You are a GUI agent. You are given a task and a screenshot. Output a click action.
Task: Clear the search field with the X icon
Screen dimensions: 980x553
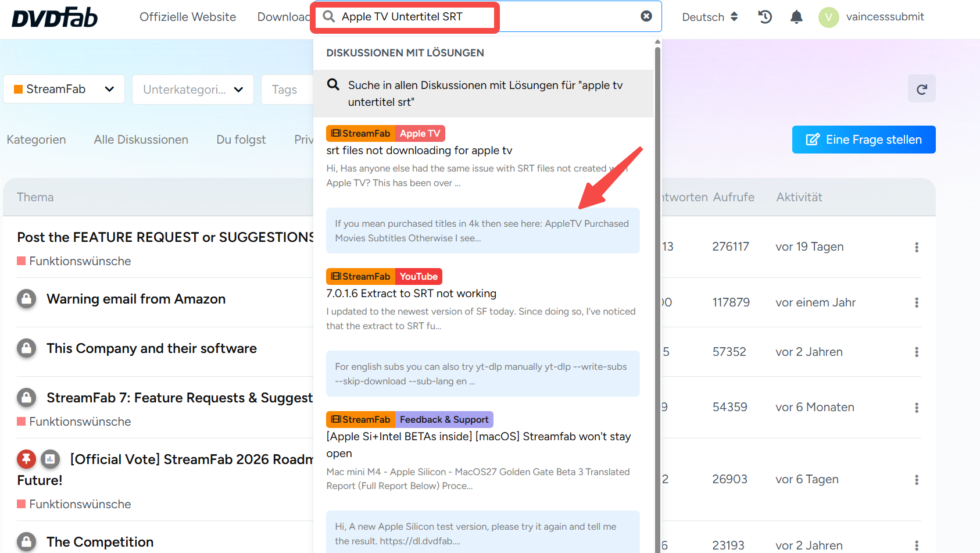pos(646,16)
